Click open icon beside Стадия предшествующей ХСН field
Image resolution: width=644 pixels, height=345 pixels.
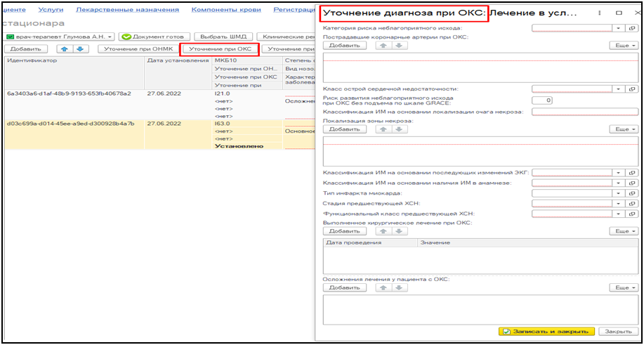(x=632, y=204)
